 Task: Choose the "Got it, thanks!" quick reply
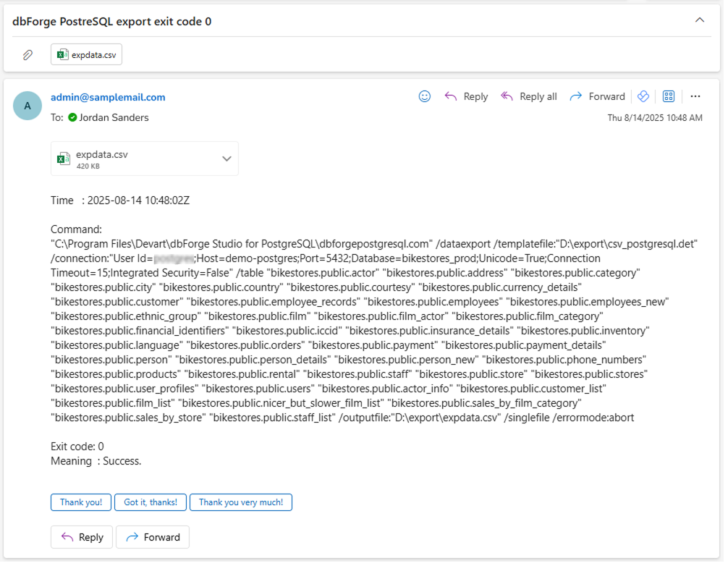point(151,502)
